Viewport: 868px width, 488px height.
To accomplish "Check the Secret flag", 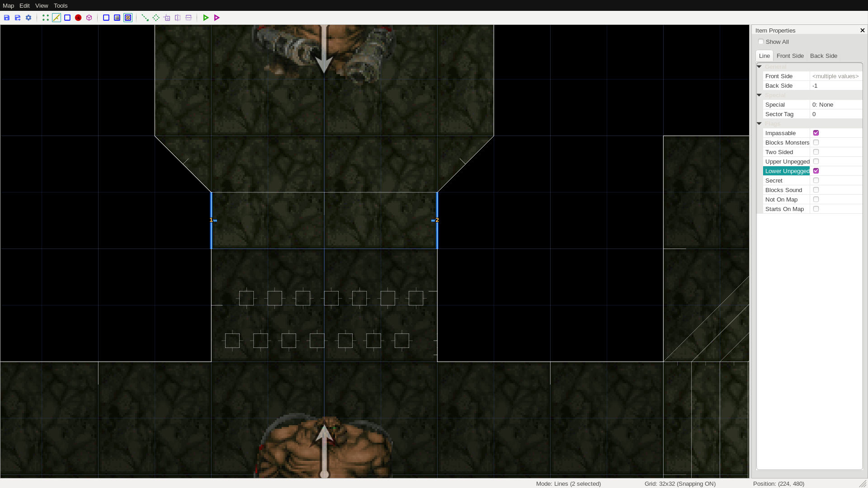I will tap(816, 180).
